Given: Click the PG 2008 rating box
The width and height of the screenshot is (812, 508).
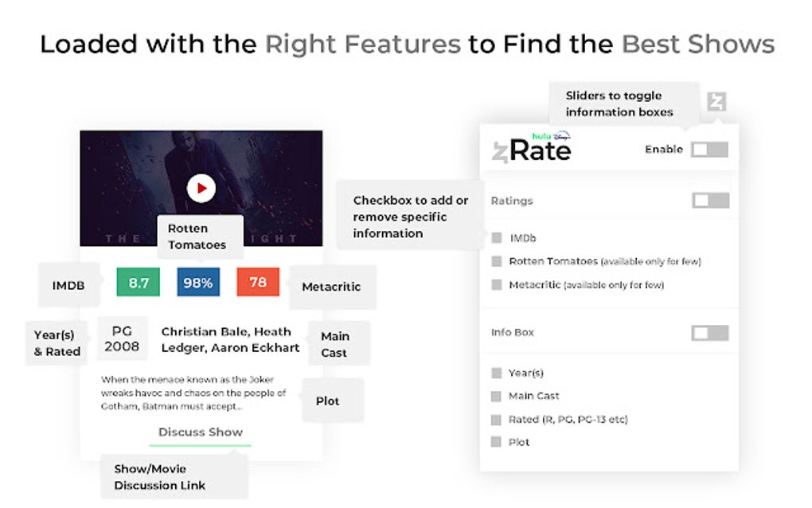Looking at the screenshot, I should pyautogui.click(x=122, y=338).
